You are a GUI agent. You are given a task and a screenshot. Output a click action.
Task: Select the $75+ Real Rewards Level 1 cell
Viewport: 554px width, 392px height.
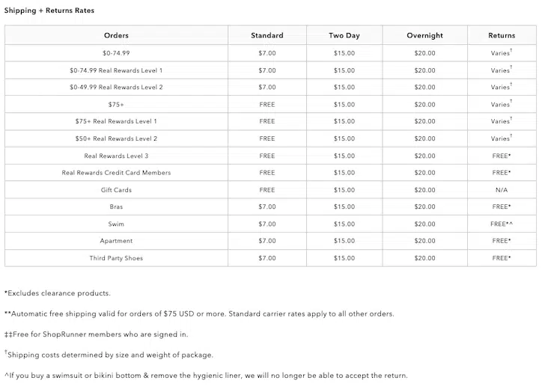(116, 121)
